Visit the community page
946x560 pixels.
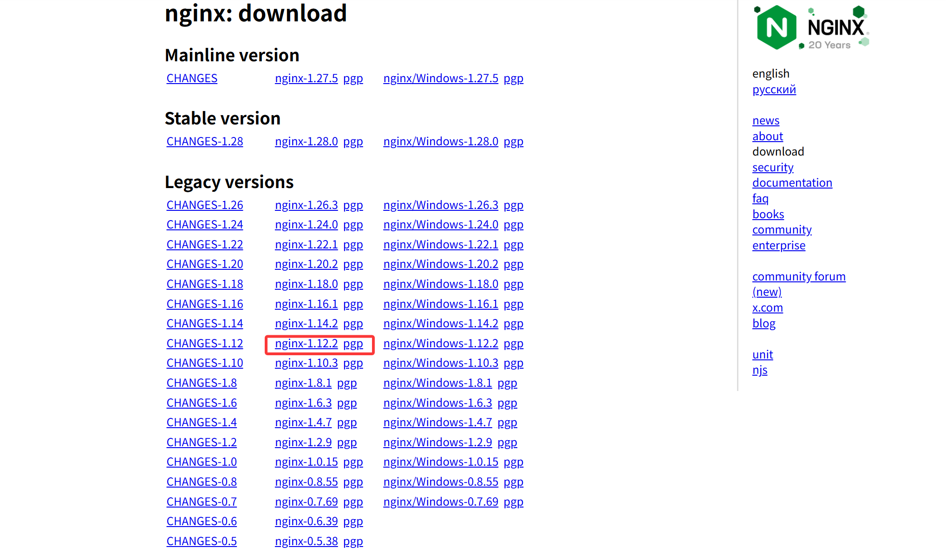782,229
